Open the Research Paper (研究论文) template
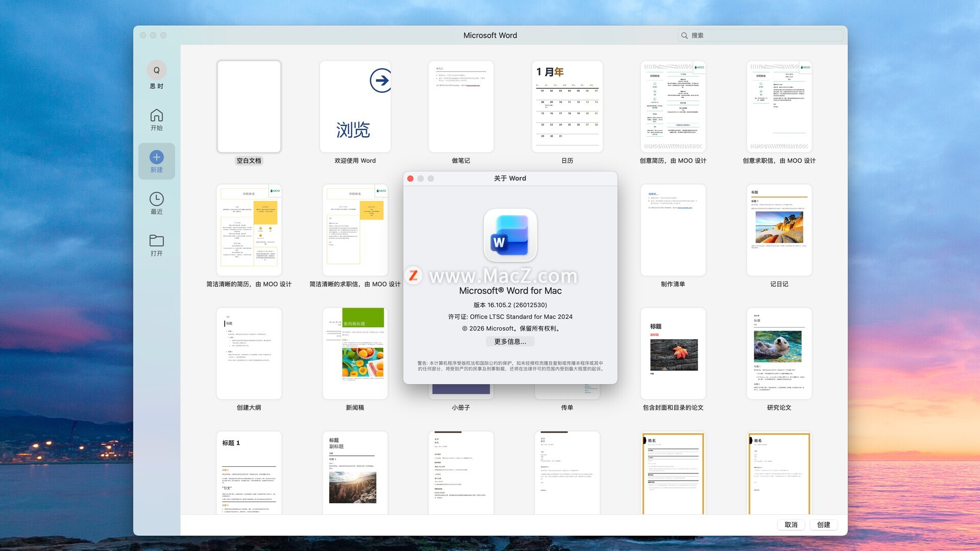The height and width of the screenshot is (551, 980). click(x=779, y=353)
